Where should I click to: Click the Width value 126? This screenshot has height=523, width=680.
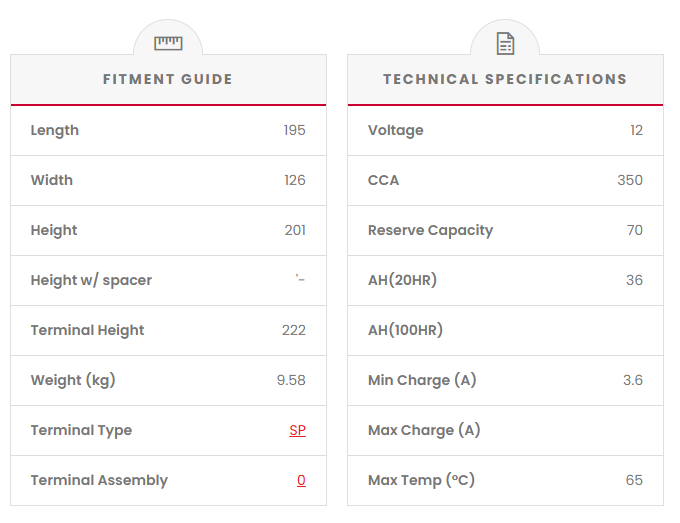coord(294,180)
